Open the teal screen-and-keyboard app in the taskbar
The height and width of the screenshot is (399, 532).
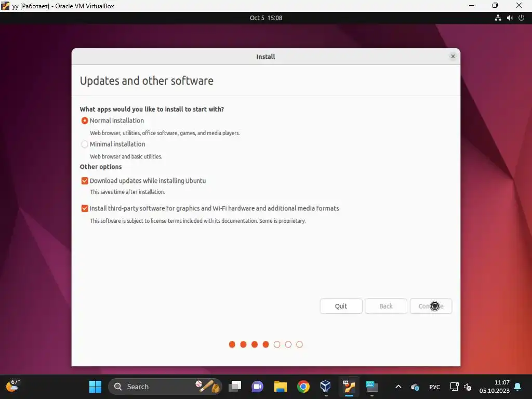[372, 387]
